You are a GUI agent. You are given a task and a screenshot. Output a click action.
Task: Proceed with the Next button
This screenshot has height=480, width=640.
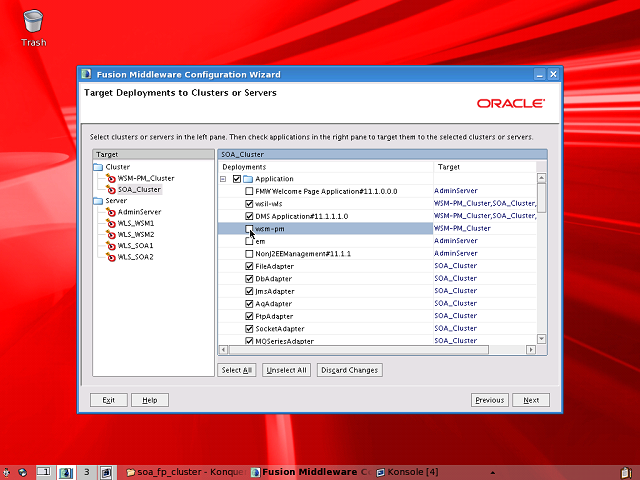click(x=531, y=400)
